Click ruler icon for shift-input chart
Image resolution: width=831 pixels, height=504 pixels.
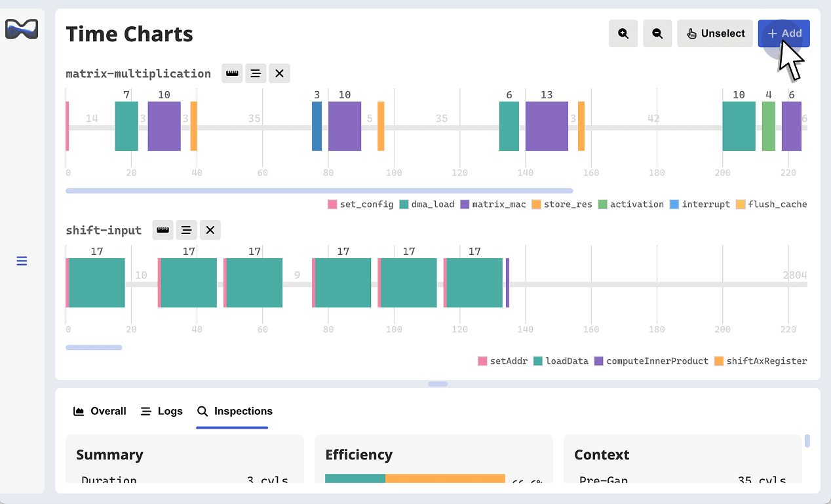coord(163,230)
